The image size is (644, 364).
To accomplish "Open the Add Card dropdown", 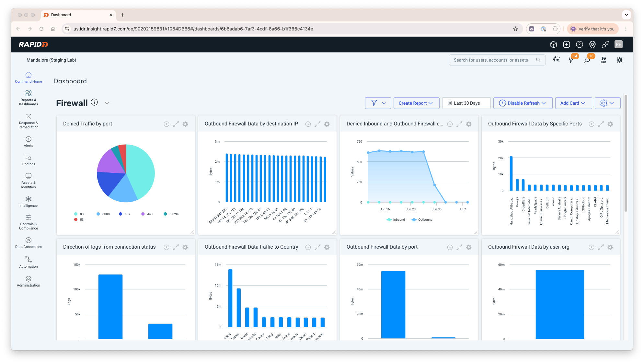I will [573, 103].
